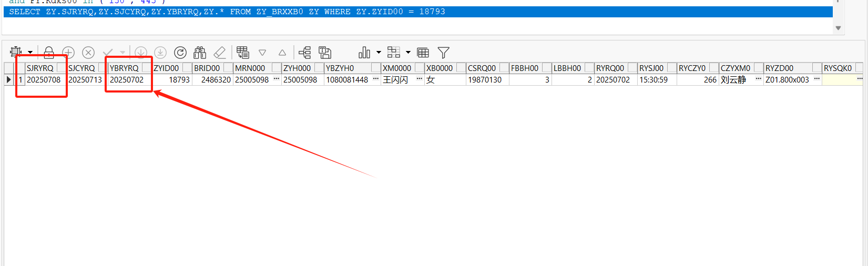Click the grouped view icon

[394, 52]
